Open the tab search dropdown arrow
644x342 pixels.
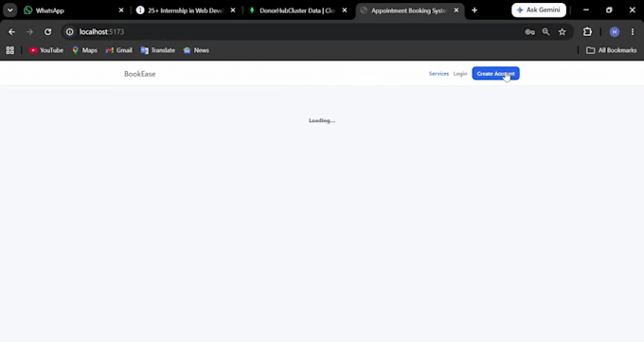tap(9, 10)
